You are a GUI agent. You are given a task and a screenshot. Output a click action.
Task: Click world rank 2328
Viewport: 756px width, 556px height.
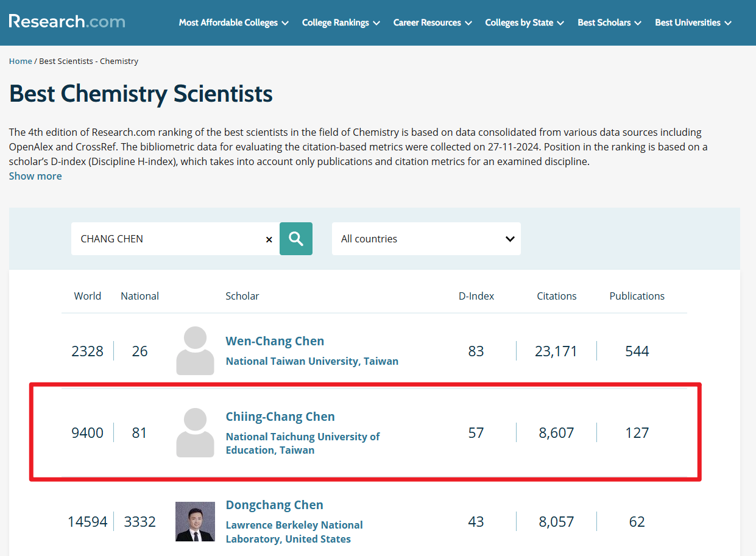point(88,351)
